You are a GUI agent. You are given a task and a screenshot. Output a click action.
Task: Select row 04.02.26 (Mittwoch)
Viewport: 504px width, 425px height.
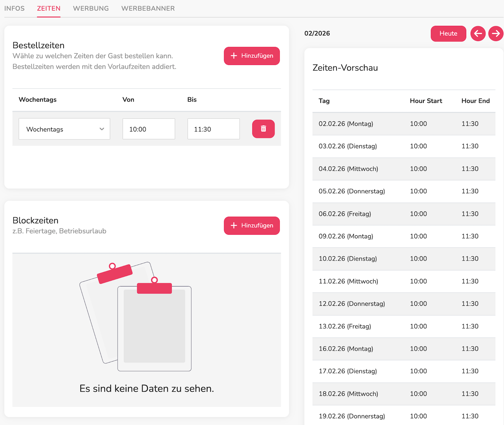(404, 169)
